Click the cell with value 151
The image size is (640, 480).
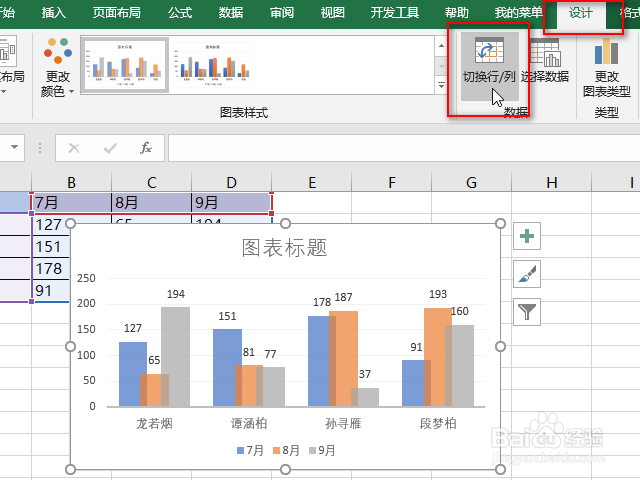50,247
